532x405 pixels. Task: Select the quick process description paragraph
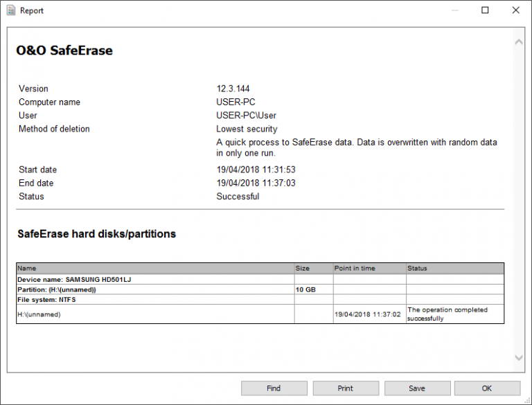click(357, 147)
